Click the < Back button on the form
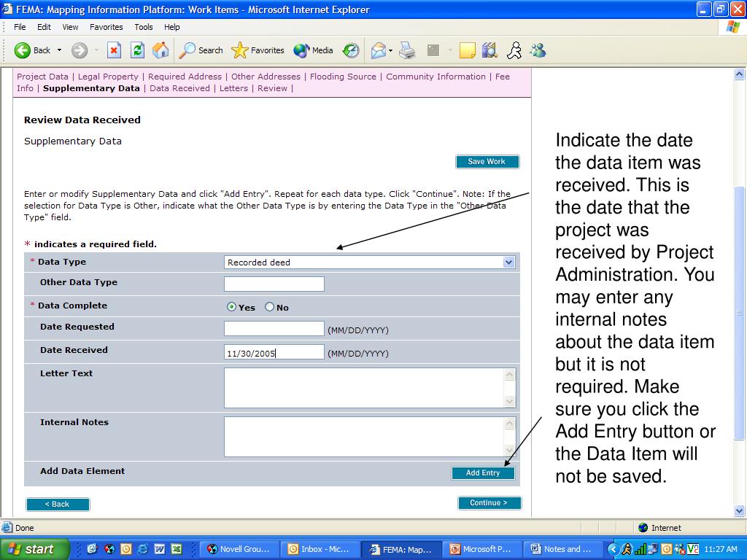747x560 pixels. 58,505
